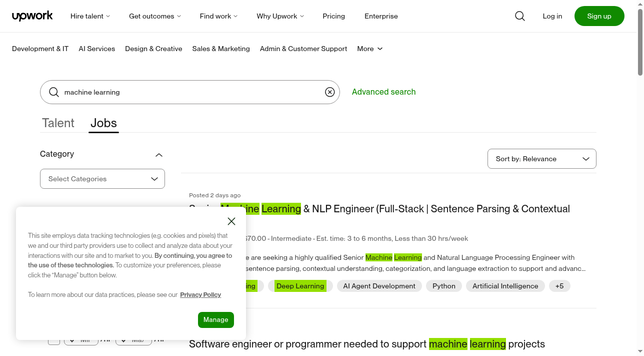Click the Upwork logo
The height and width of the screenshot is (356, 644).
pos(32,16)
